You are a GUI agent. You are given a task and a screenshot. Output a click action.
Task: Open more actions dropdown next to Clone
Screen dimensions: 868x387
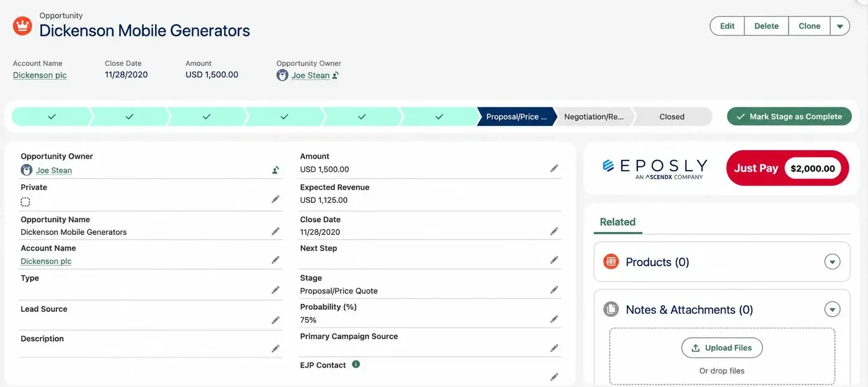(x=839, y=26)
